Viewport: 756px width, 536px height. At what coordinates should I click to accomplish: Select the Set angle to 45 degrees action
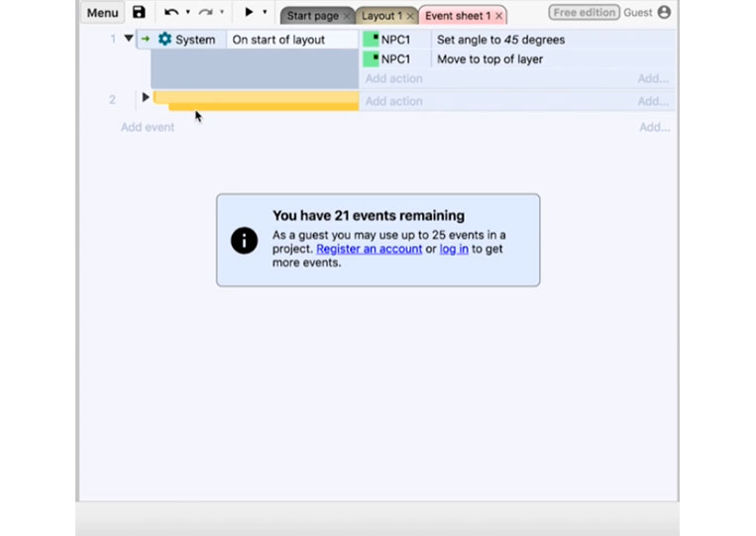coord(500,40)
